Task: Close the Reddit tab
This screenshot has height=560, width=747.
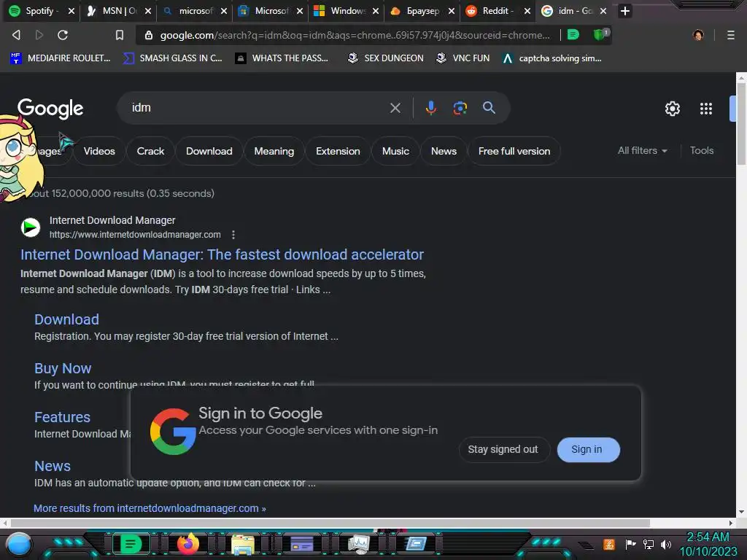Action: [x=527, y=11]
